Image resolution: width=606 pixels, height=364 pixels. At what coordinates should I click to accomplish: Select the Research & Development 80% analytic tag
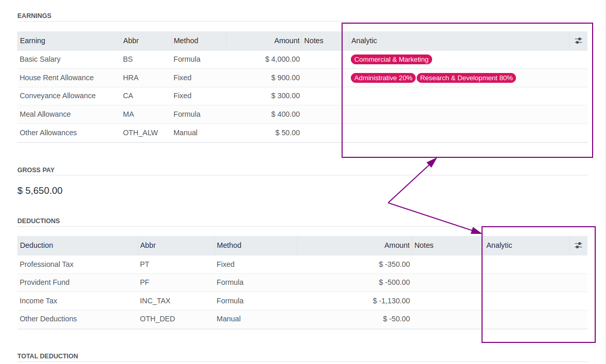click(466, 78)
